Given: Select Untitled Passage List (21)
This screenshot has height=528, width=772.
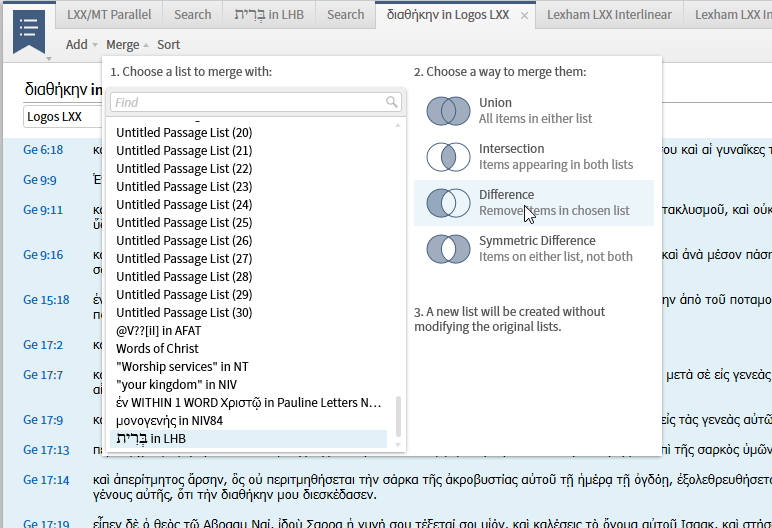Looking at the screenshot, I should [184, 151].
